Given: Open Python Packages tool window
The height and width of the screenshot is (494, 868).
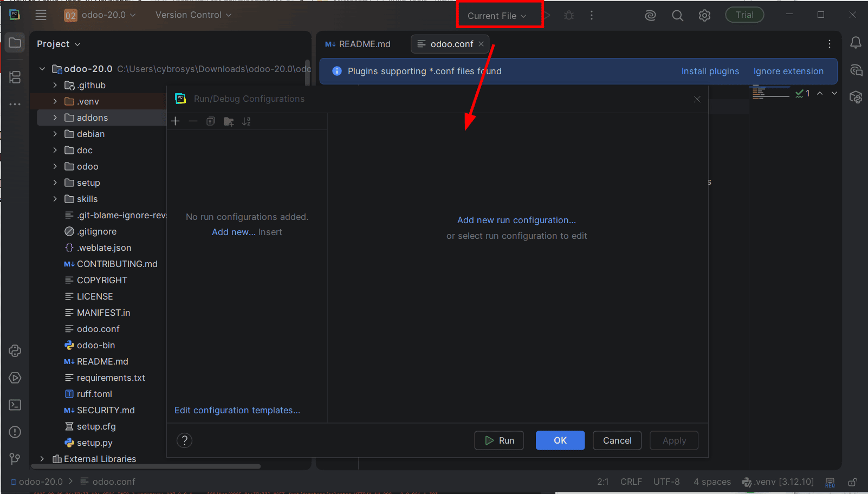Looking at the screenshot, I should pyautogui.click(x=15, y=350).
